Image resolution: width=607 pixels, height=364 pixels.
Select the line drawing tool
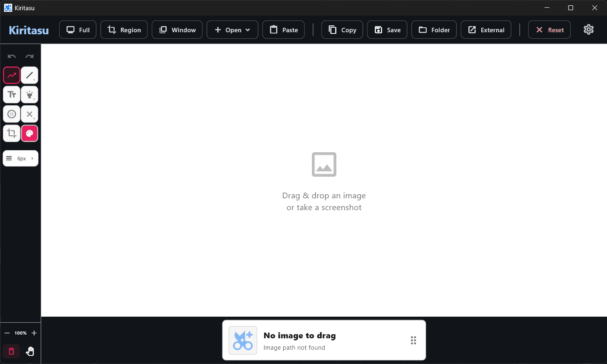click(29, 75)
